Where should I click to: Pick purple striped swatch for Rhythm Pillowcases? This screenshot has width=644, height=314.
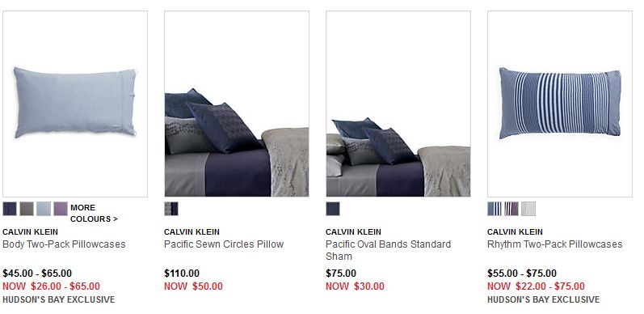[511, 209]
